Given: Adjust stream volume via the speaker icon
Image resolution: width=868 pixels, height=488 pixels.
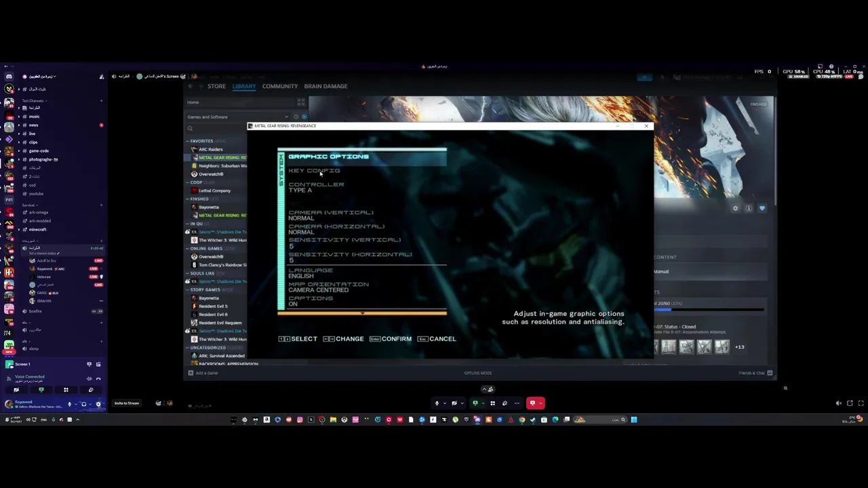Looking at the screenshot, I should [x=839, y=403].
